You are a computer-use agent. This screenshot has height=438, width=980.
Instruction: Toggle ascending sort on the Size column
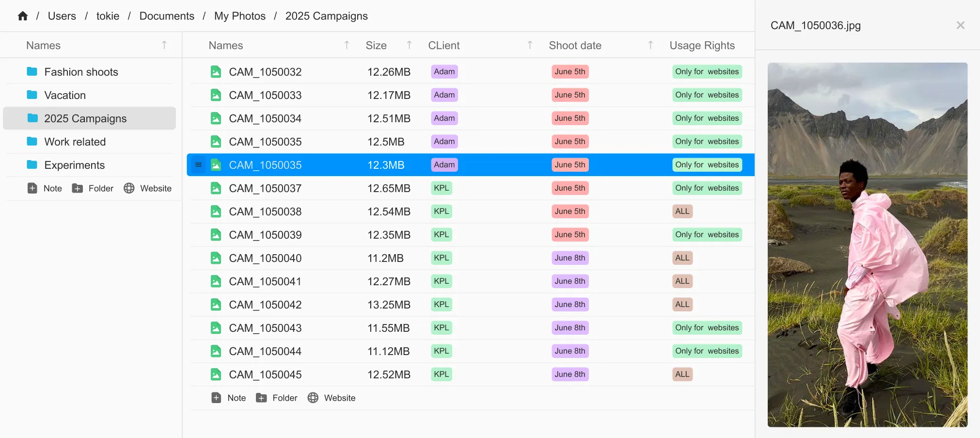click(410, 45)
